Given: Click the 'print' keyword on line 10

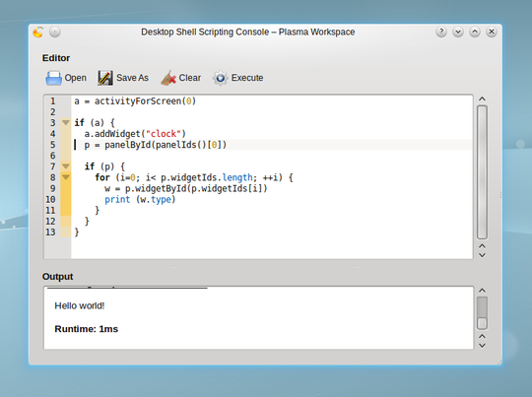Looking at the screenshot, I should (117, 199).
